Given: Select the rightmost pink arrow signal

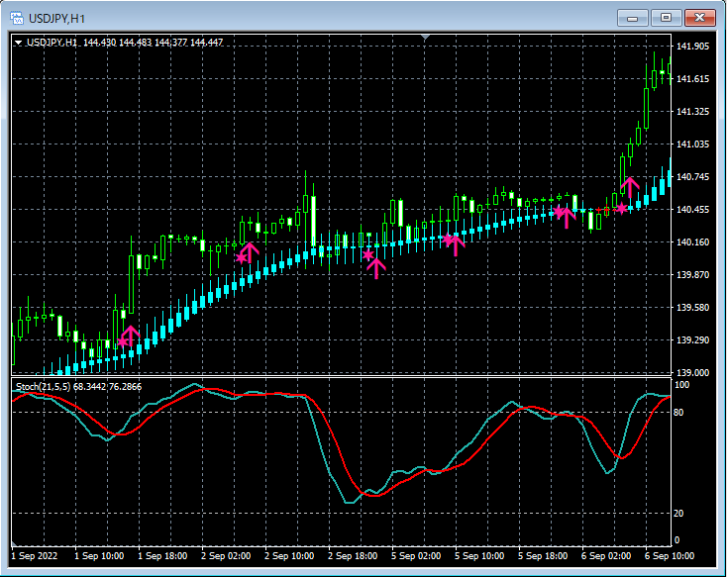Looking at the screenshot, I should click(629, 186).
